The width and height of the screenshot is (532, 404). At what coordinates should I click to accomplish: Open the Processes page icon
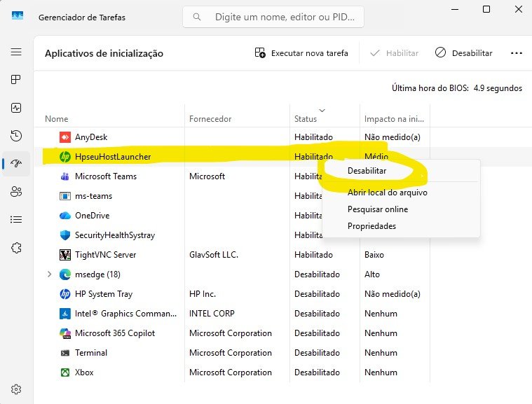point(16,80)
